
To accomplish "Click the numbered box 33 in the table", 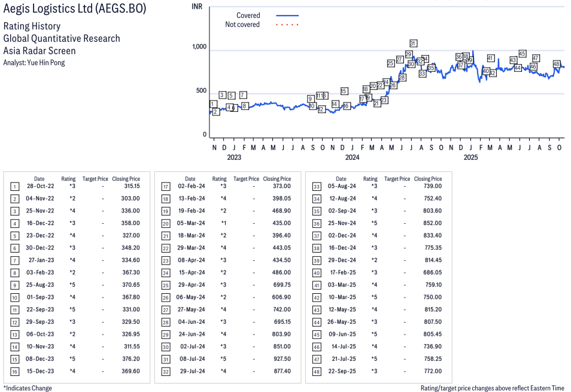I will tap(317, 187).
